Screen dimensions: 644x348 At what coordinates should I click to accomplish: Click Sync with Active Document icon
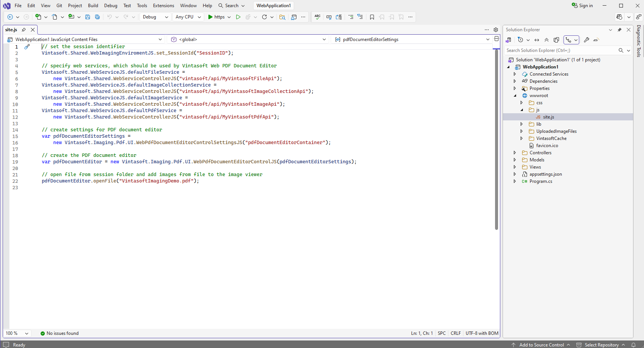click(537, 40)
